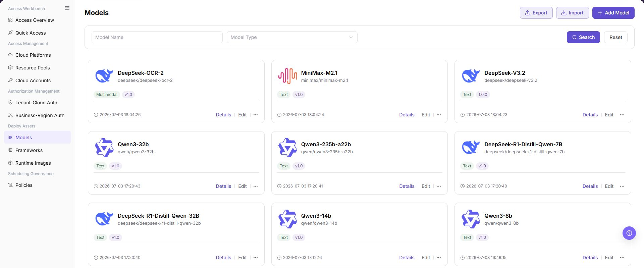This screenshot has height=268, width=644.
Task: Click the DeepSeek-OCR-2 whale logo
Action: click(104, 76)
